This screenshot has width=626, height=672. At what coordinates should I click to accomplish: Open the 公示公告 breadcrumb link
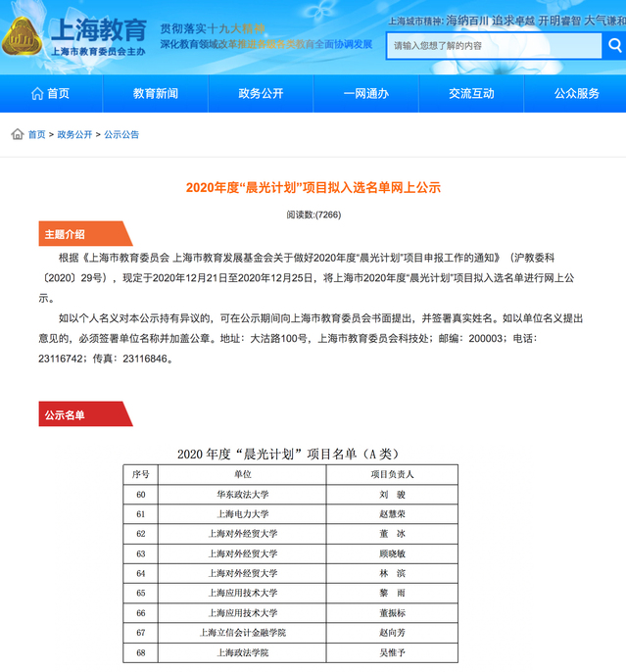pyautogui.click(x=121, y=135)
